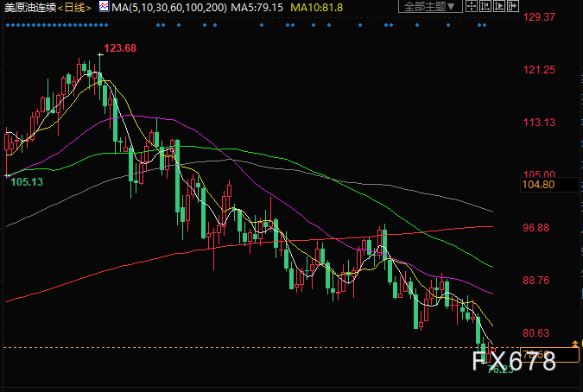Click the MA5:79.15 value
The image size is (583, 392).
(x=257, y=8)
